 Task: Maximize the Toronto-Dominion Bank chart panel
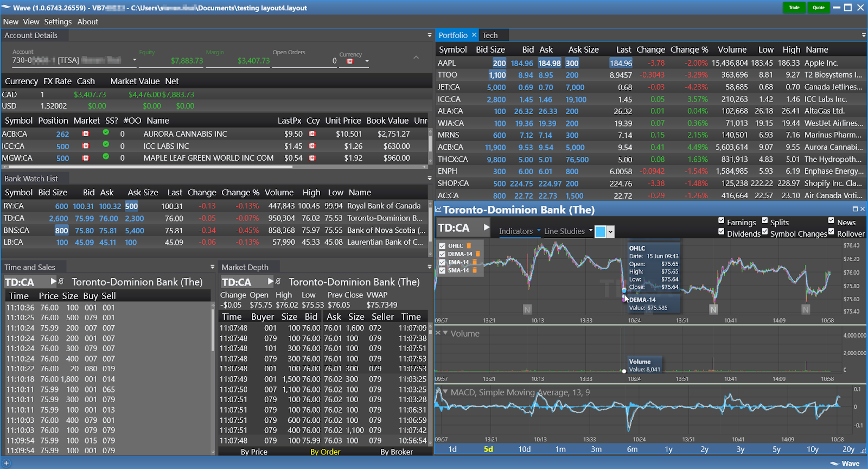pos(855,209)
